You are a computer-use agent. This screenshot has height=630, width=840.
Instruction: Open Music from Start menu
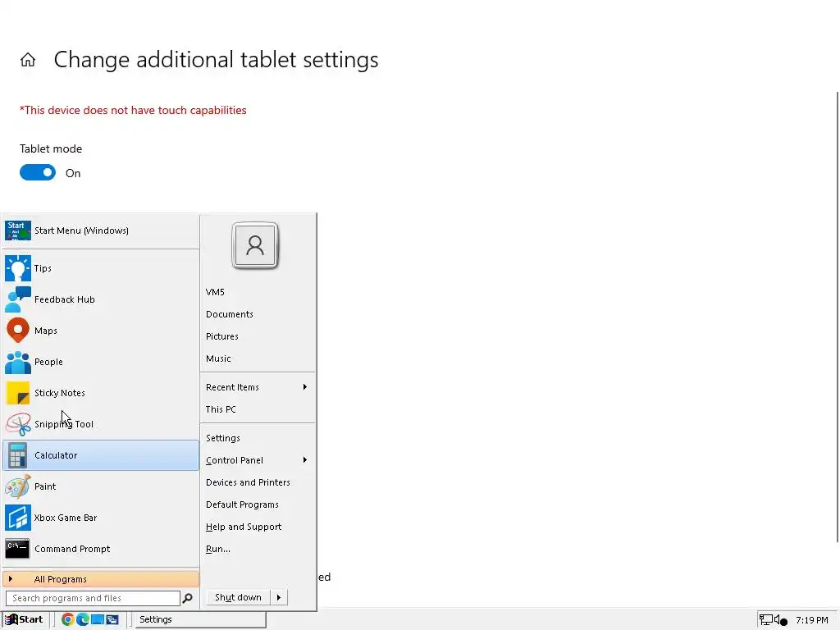(218, 358)
